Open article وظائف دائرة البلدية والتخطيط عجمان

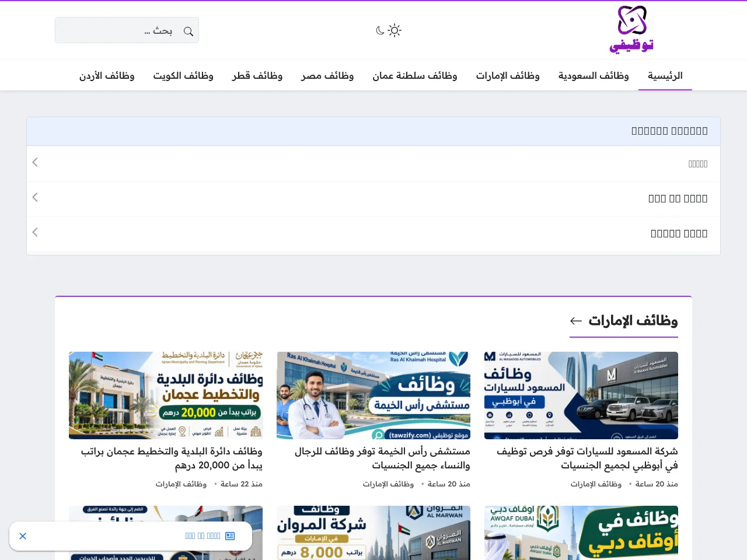pos(172,459)
